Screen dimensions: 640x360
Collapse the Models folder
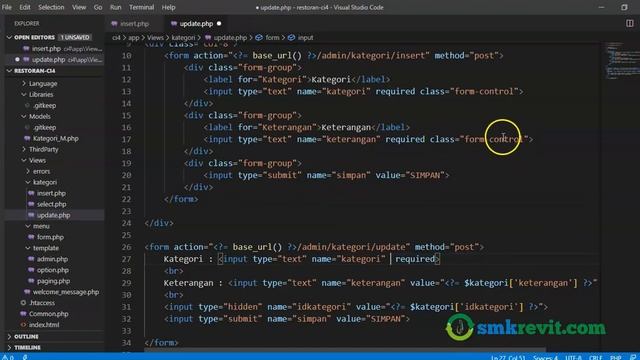coord(24,116)
